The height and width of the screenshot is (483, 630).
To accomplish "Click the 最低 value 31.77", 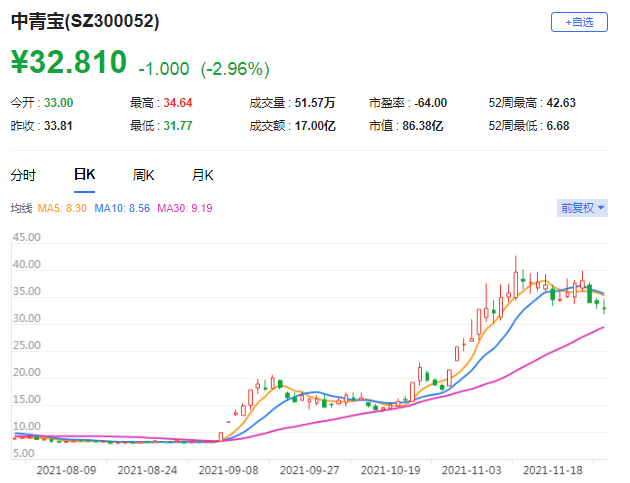I will click(x=178, y=126).
